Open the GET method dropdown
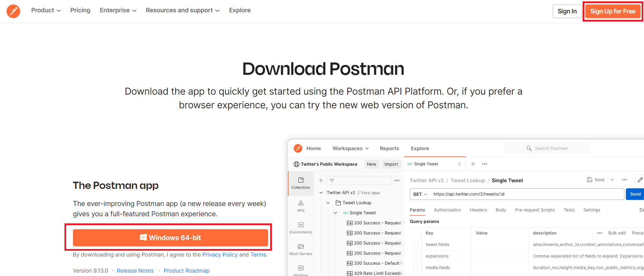This screenshot has width=644, height=276. (x=420, y=194)
